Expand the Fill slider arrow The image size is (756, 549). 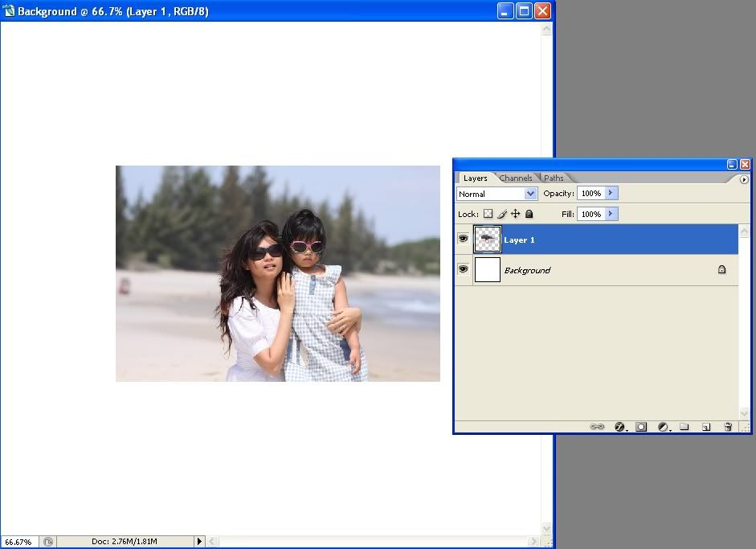(611, 215)
